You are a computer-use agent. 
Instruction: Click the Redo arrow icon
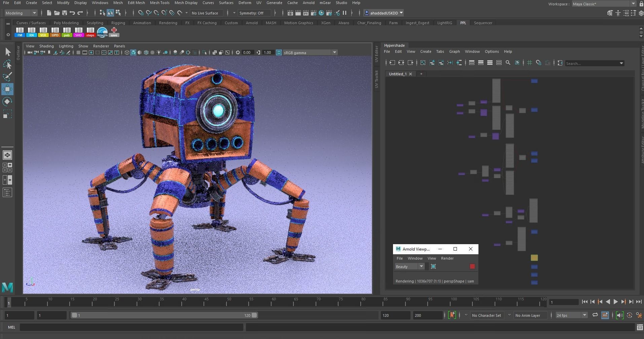pos(80,13)
